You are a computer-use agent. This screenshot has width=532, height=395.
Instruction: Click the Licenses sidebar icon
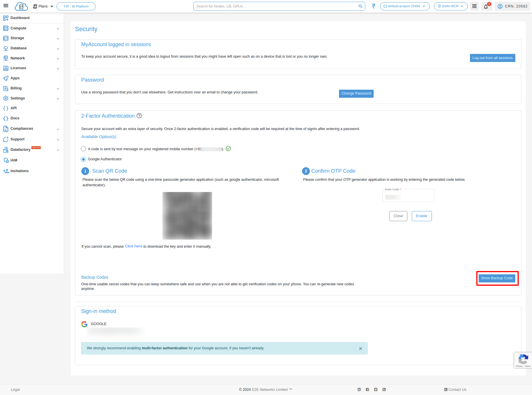(x=6, y=68)
